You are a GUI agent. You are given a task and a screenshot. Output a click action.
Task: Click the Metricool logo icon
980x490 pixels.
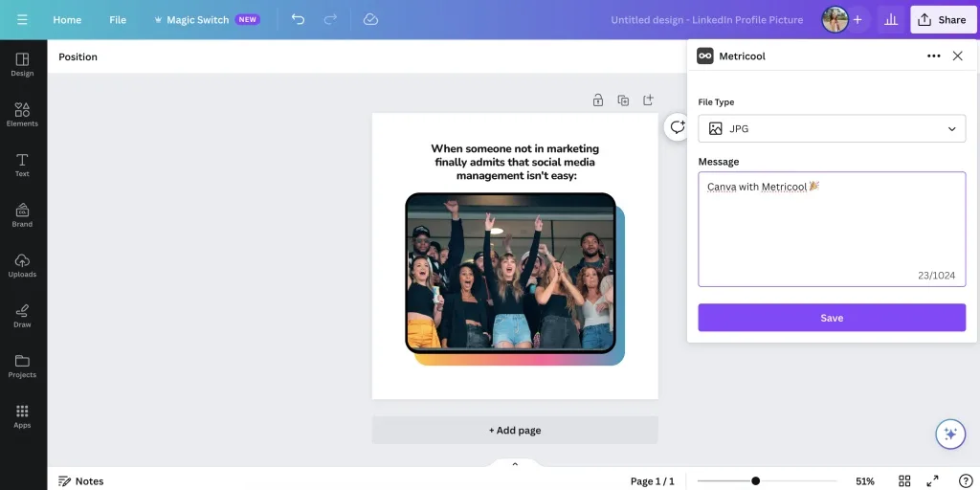705,56
